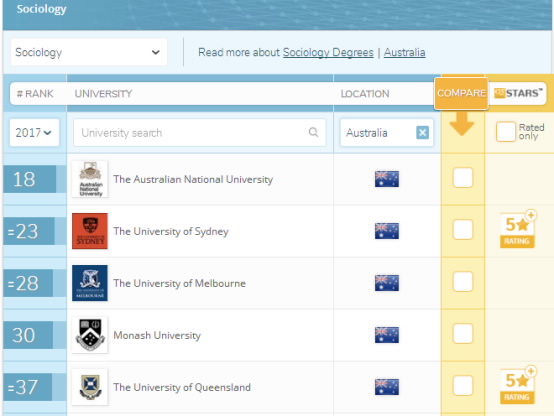
Task: Click the University of Queensland logo
Action: 90,387
